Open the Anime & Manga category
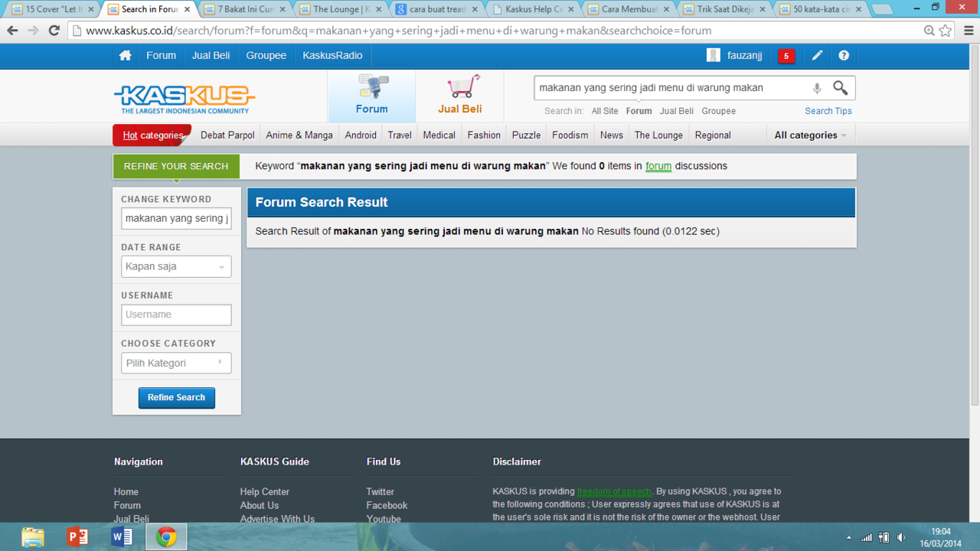The width and height of the screenshot is (980, 551). 299,135
